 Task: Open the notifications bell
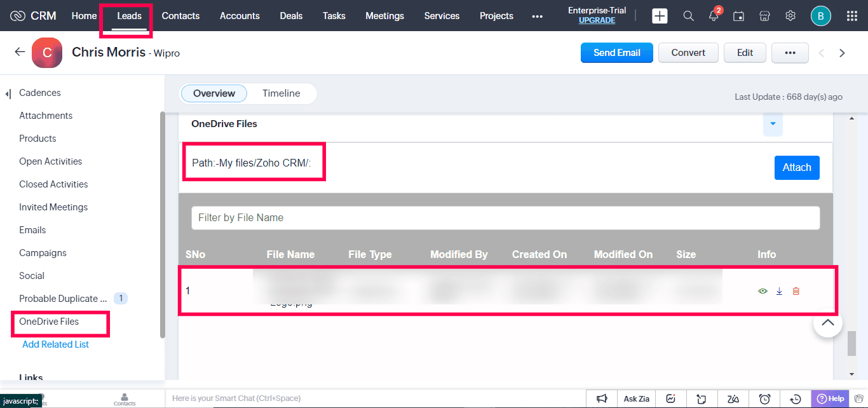point(714,16)
